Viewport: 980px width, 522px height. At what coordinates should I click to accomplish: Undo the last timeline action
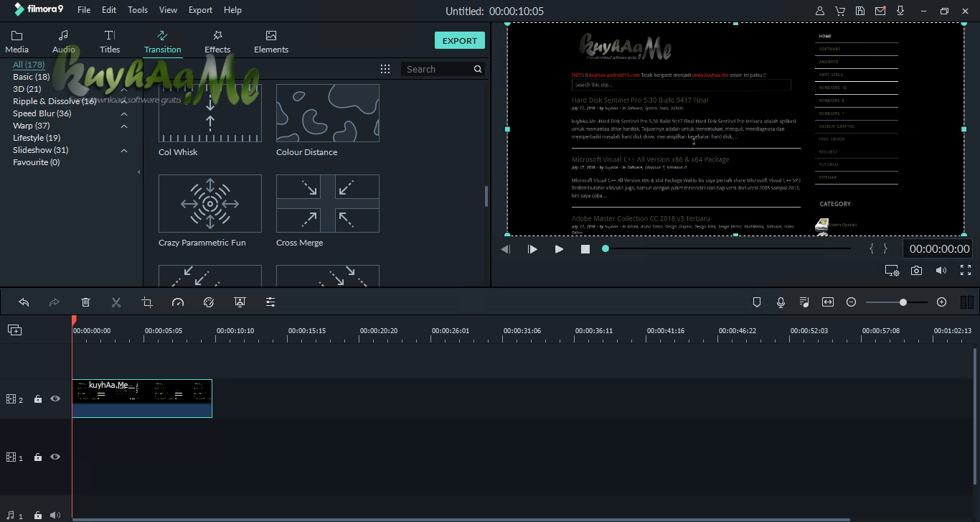tap(24, 302)
